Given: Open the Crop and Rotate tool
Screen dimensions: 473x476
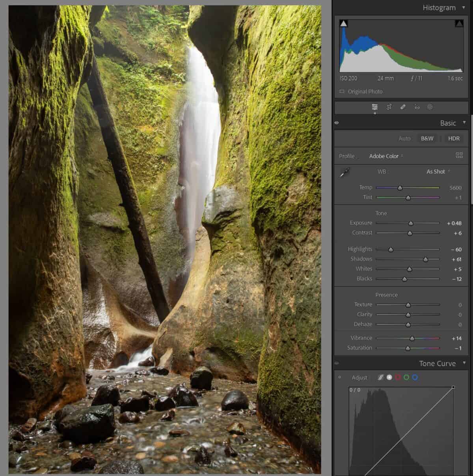Looking at the screenshot, I should pos(389,107).
